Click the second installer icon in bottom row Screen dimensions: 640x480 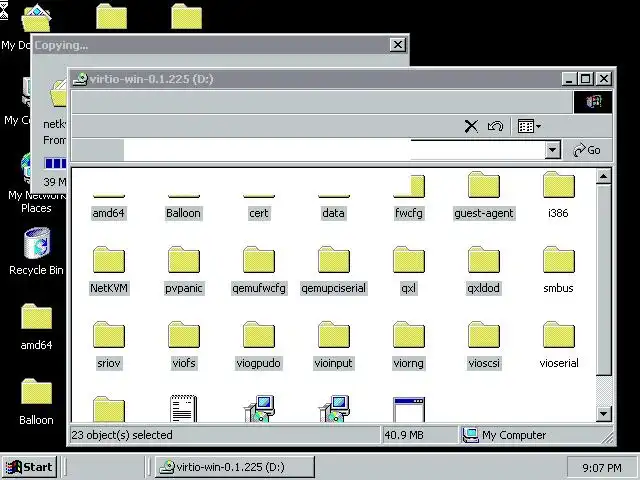(x=334, y=409)
